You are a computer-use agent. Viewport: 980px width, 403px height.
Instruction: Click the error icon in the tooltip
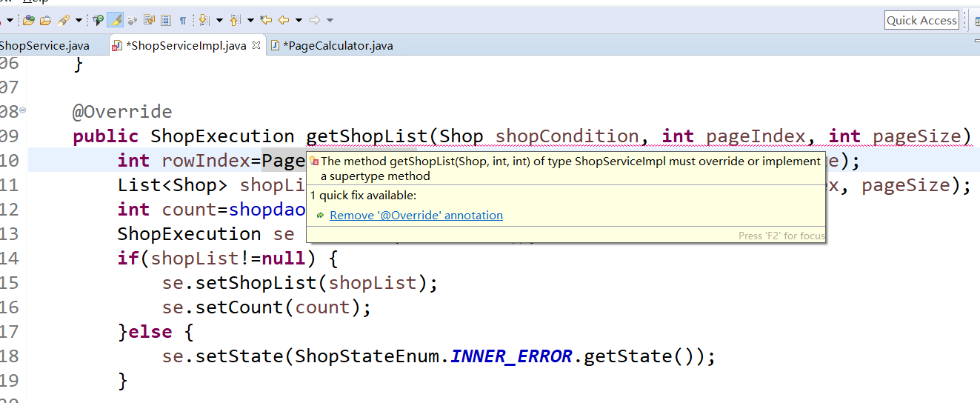click(314, 161)
